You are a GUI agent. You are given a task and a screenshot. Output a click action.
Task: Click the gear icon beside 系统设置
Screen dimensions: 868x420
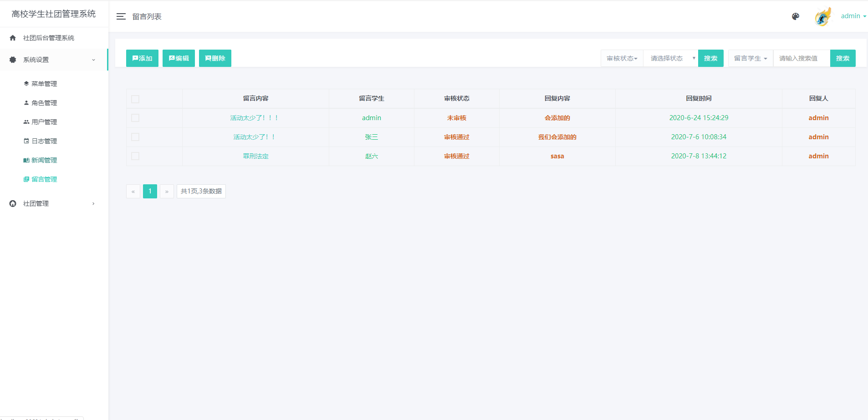(13, 60)
